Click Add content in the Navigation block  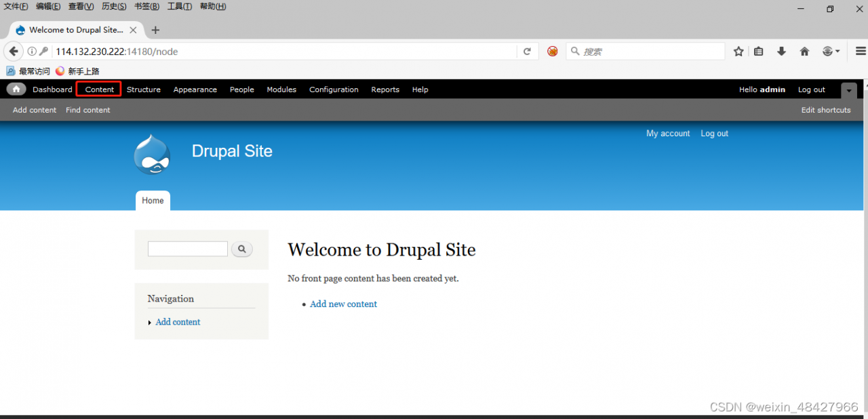click(178, 322)
